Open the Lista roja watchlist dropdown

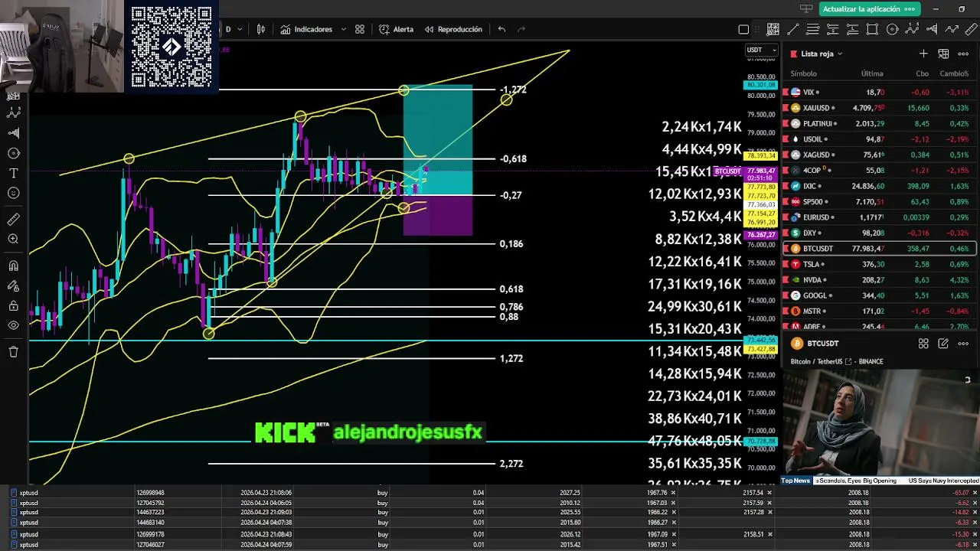tap(822, 54)
